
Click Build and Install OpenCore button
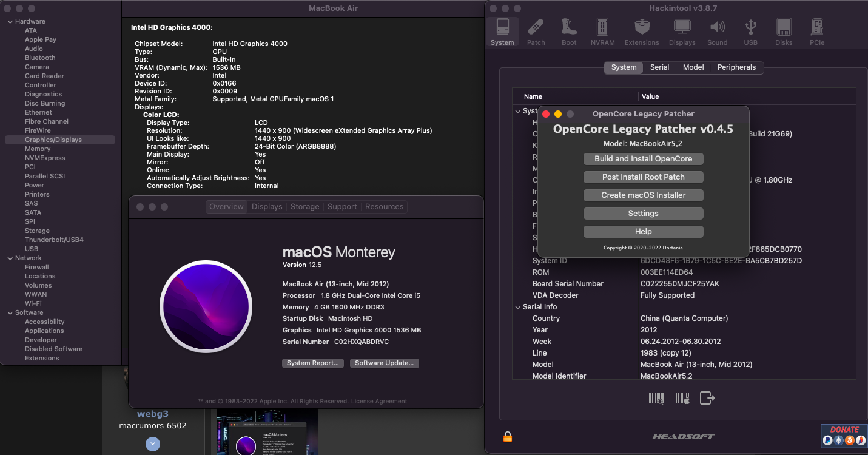(x=643, y=159)
